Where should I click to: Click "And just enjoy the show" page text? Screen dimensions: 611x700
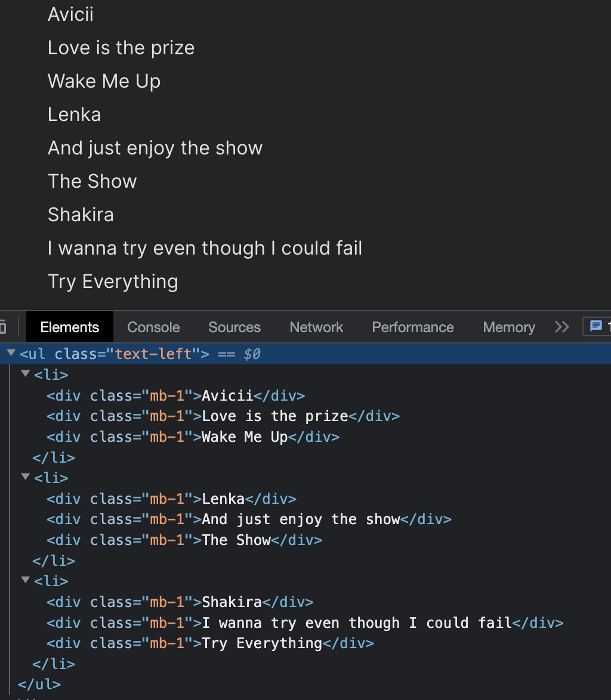(x=155, y=148)
